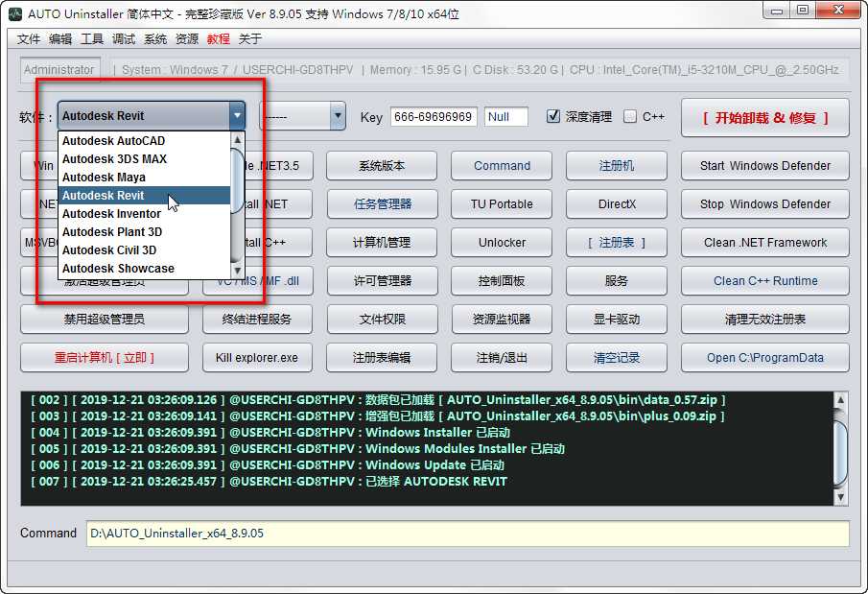Click the 系统版本 button
Image resolution: width=868 pixels, height=594 pixels.
[x=382, y=166]
